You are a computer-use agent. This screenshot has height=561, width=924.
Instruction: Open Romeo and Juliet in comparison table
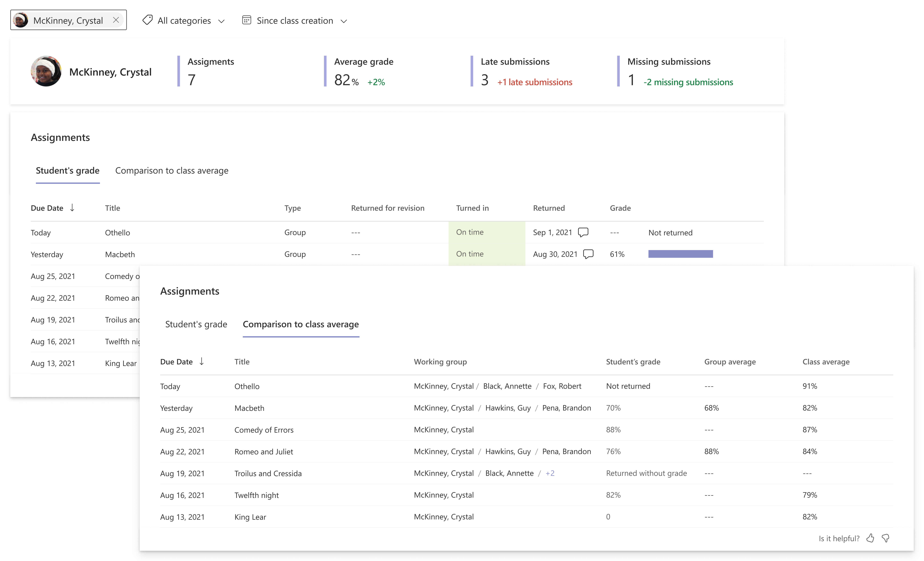point(264,452)
